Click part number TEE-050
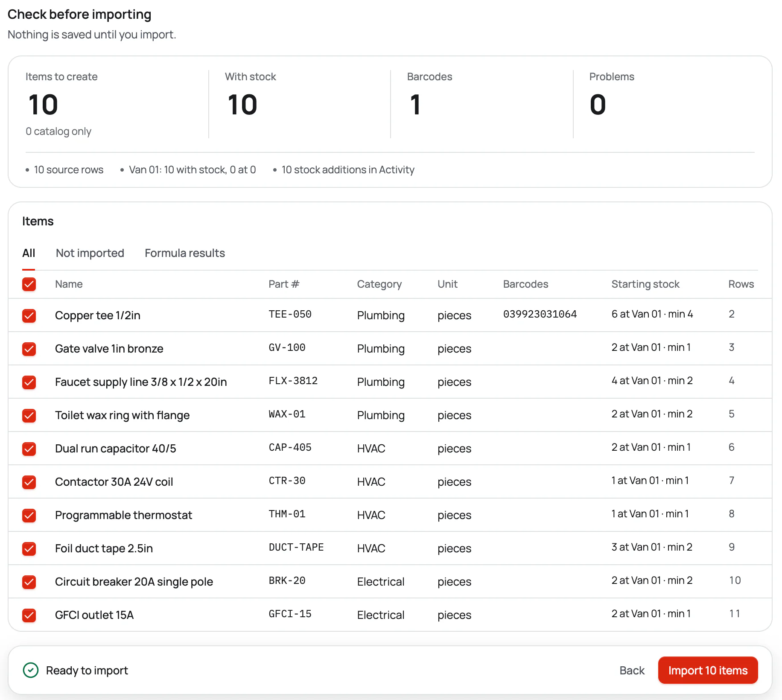The width and height of the screenshot is (782, 700). [x=290, y=314]
